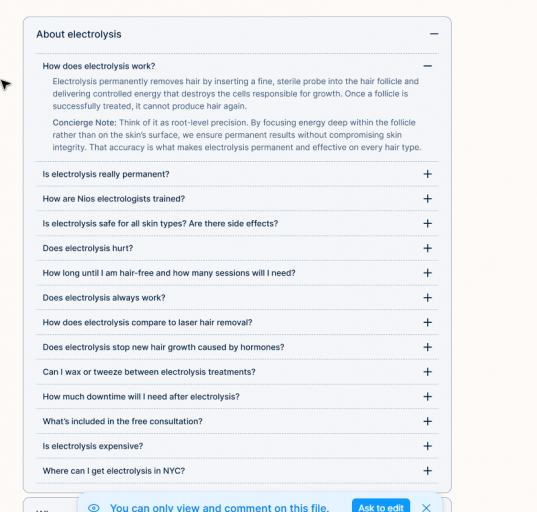
Task: Expand "How long until I am hair-free" question
Action: (237, 273)
